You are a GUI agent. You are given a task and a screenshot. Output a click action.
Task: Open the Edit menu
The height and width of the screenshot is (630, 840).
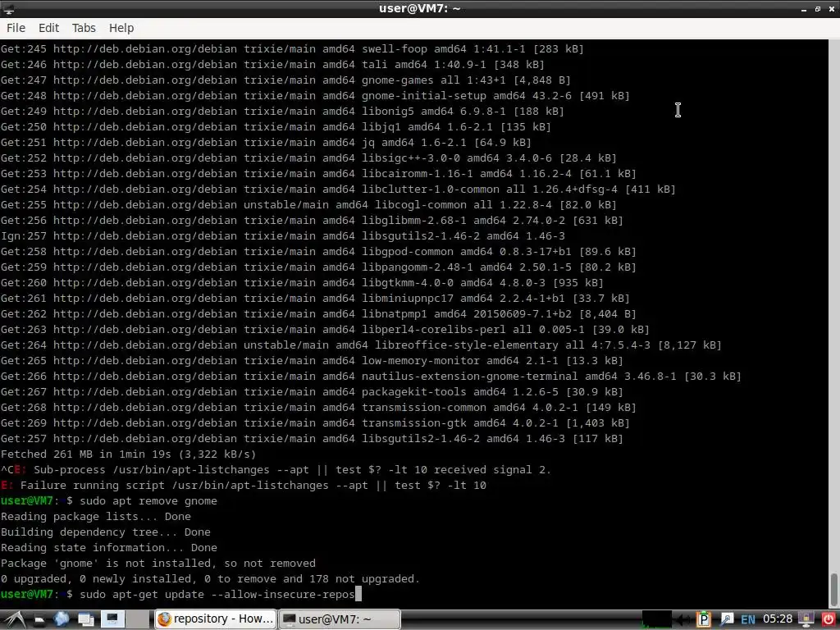48,28
